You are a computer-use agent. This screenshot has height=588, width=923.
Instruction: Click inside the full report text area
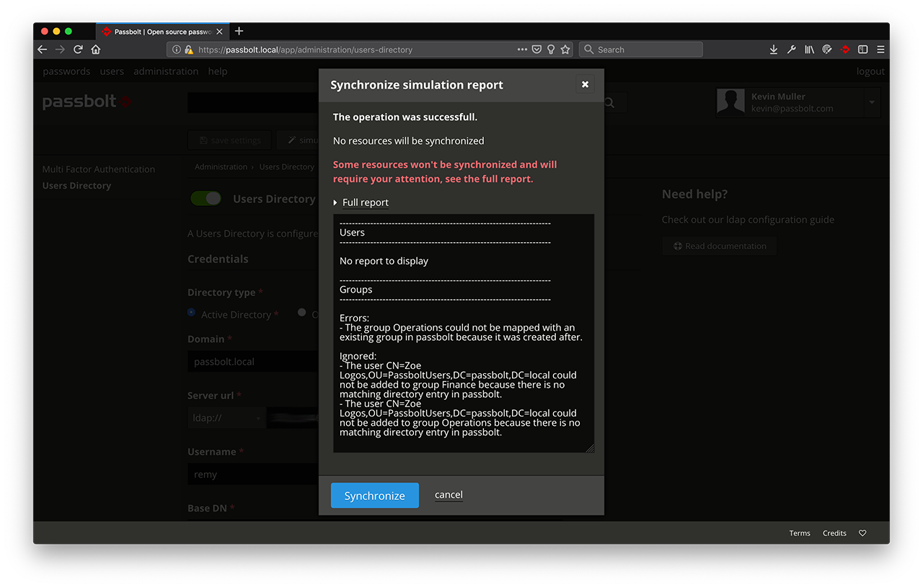(x=464, y=333)
